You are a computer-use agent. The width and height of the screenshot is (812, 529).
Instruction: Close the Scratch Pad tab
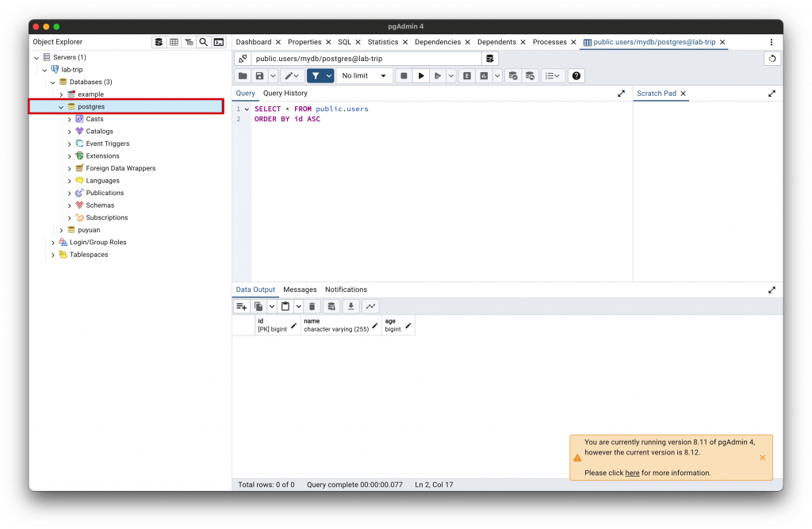pyautogui.click(x=683, y=94)
